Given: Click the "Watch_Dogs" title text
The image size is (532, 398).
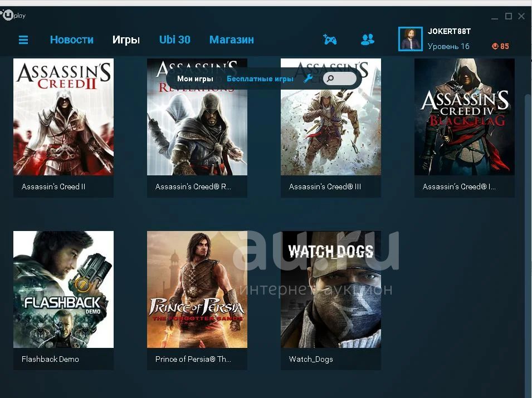Looking at the screenshot, I should tap(311, 359).
